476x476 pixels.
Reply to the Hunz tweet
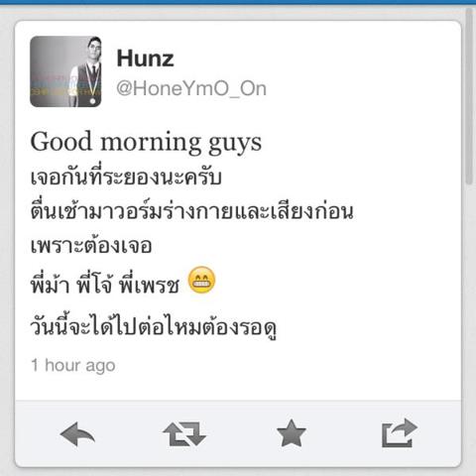pyautogui.click(x=78, y=433)
